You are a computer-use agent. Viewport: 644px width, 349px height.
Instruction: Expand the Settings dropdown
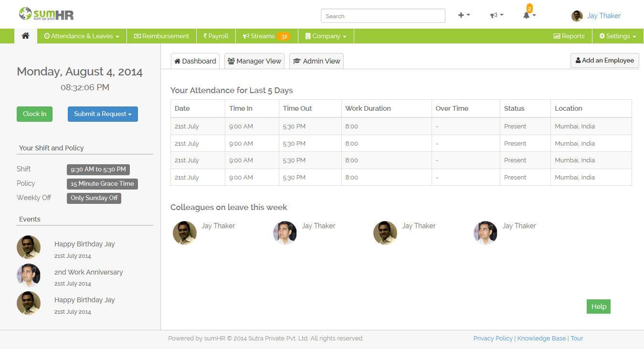618,36
